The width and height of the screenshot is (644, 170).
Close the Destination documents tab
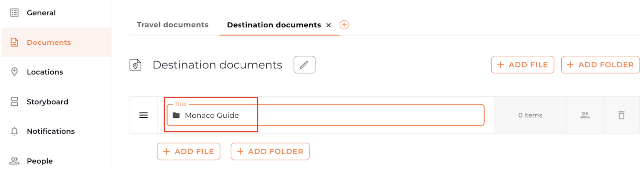coord(328,25)
